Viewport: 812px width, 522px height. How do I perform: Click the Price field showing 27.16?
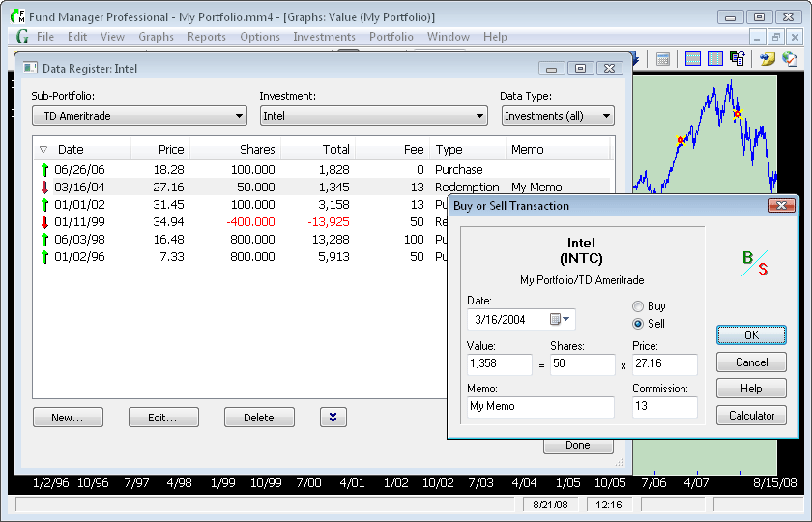(x=665, y=364)
